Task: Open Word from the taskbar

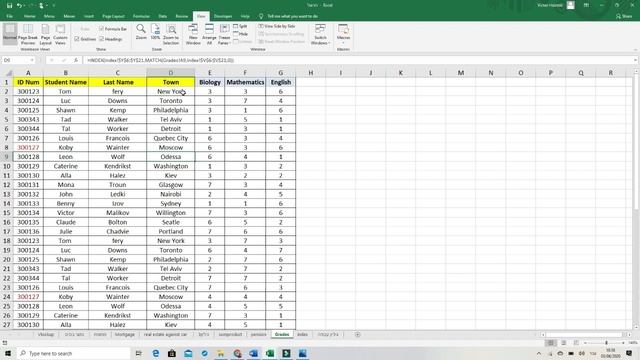Action: 253,353
